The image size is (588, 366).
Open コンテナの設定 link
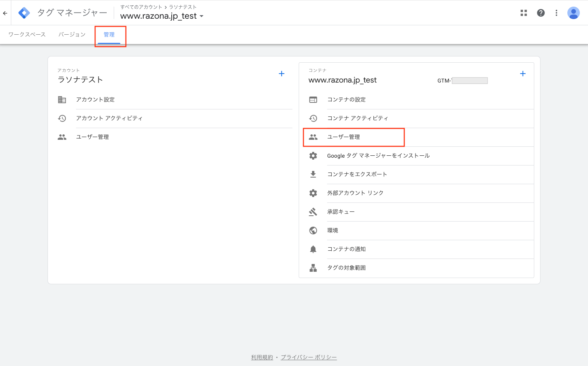(x=347, y=100)
